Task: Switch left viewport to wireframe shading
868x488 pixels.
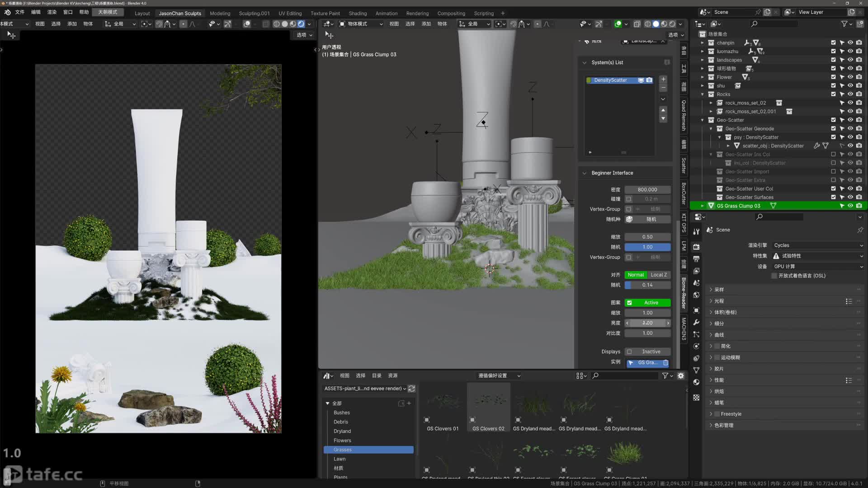Action: click(x=277, y=24)
